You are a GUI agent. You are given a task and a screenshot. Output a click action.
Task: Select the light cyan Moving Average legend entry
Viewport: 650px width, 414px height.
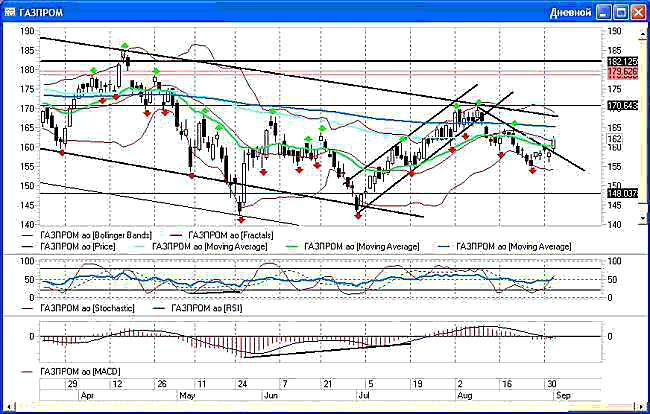tap(201, 247)
